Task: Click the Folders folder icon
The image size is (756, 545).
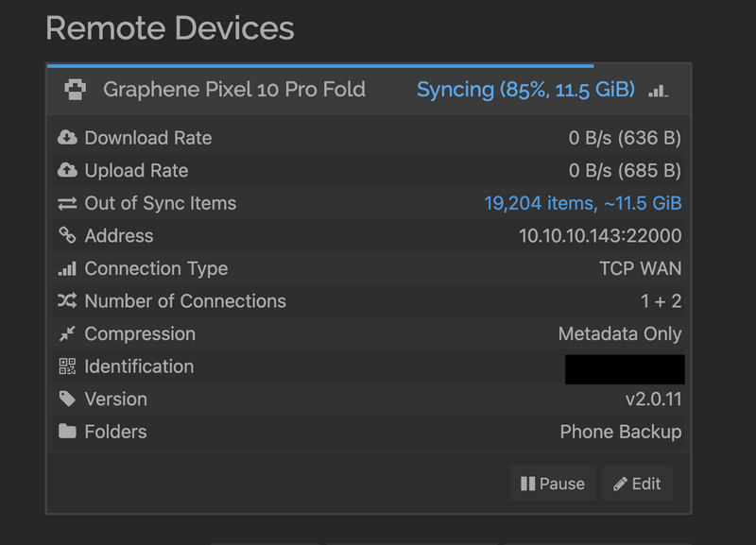Action: coord(67,432)
